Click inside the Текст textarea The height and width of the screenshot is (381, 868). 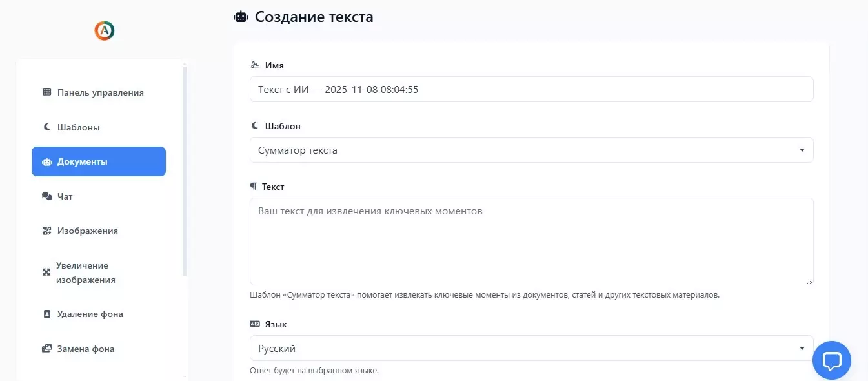tap(531, 241)
